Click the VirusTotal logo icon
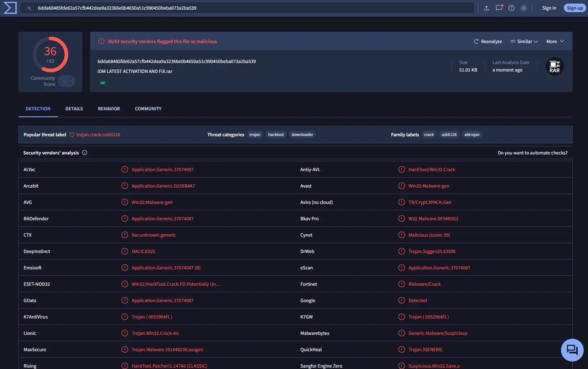Viewport: 588px width, 369px height. click(10, 8)
